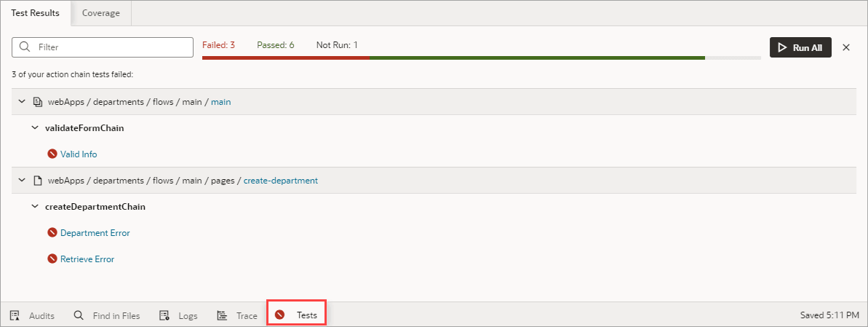Click the validateFormChain label
The width and height of the screenshot is (868, 327).
[x=84, y=128]
